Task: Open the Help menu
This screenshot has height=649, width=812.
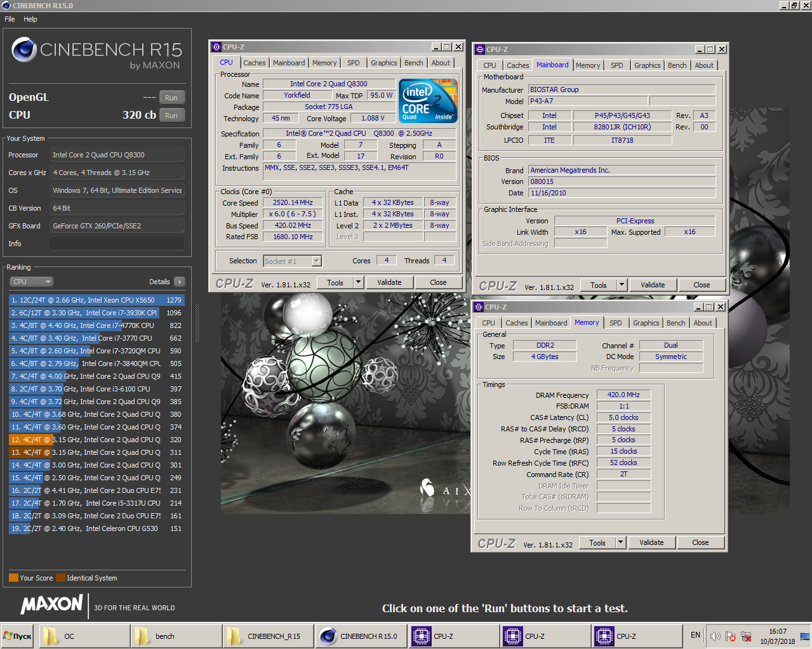Action: click(x=30, y=19)
